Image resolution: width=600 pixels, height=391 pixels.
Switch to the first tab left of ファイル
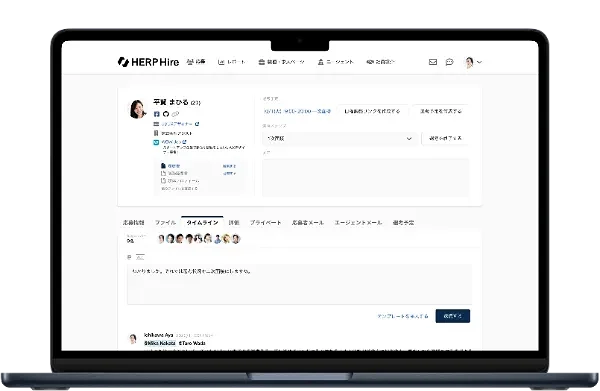pyautogui.click(x=134, y=222)
